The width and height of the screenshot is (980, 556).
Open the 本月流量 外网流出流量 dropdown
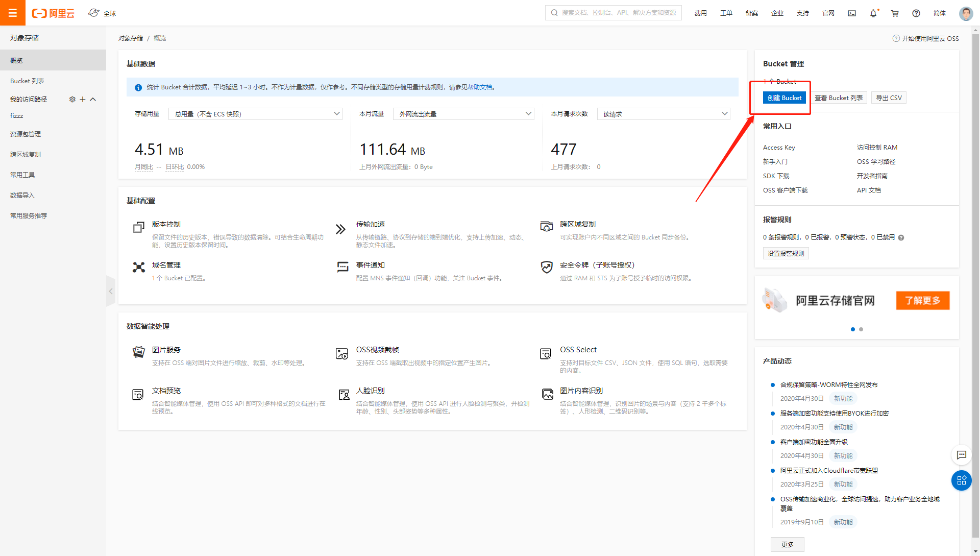click(463, 114)
